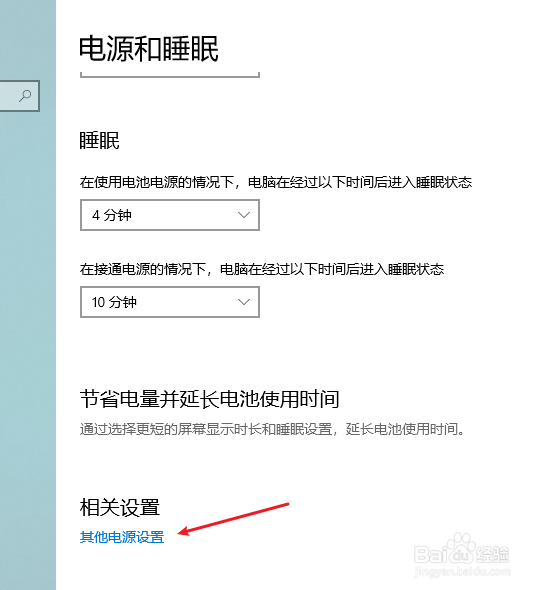Click chevron arrow of 10 分钟 combo box
The height and width of the screenshot is (590, 540).
coord(244,302)
